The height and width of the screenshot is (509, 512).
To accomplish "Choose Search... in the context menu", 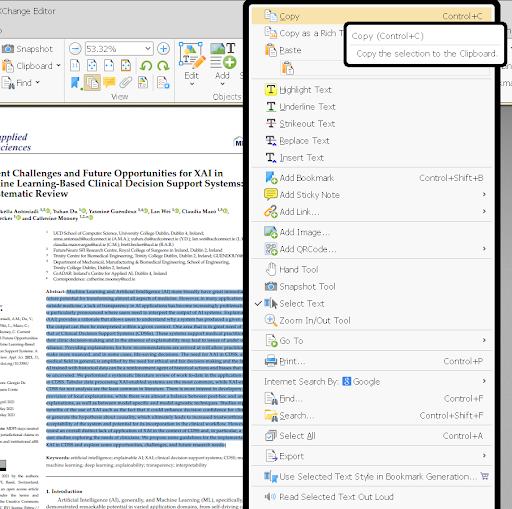I will [372, 415].
